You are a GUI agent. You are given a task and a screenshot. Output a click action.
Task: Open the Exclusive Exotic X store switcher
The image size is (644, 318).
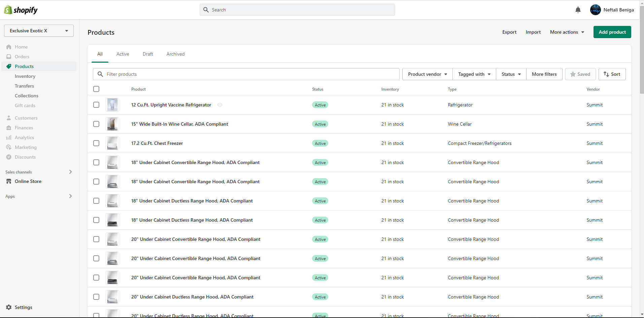click(39, 31)
